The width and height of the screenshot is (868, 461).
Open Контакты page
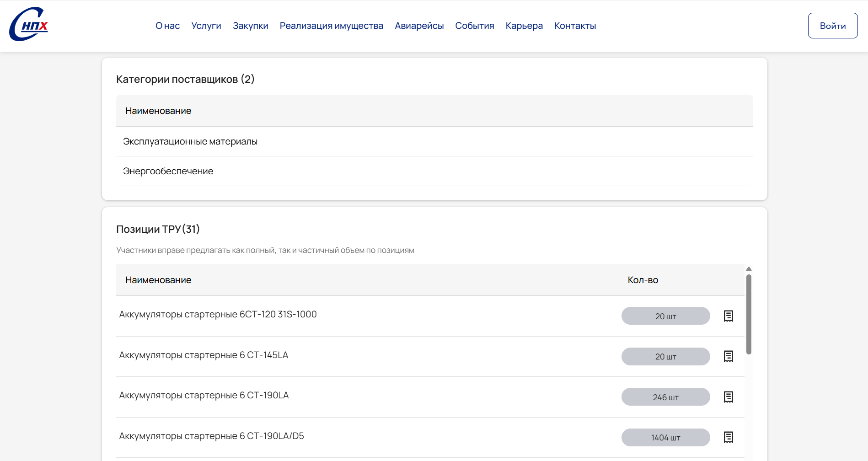tap(575, 26)
